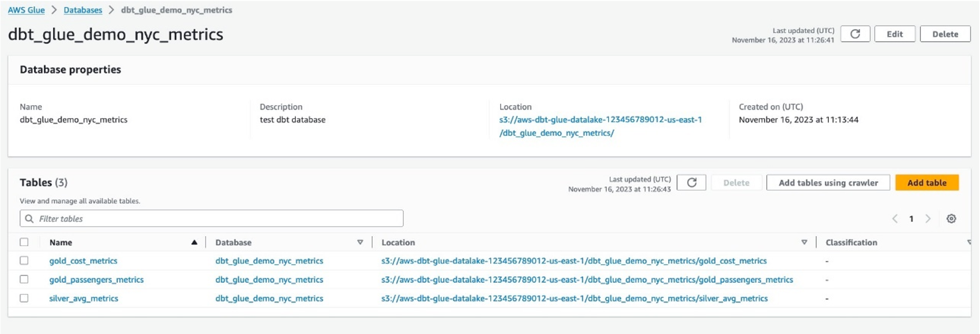Open Databases breadcrumb link
The height and width of the screenshot is (334, 980).
tap(83, 10)
